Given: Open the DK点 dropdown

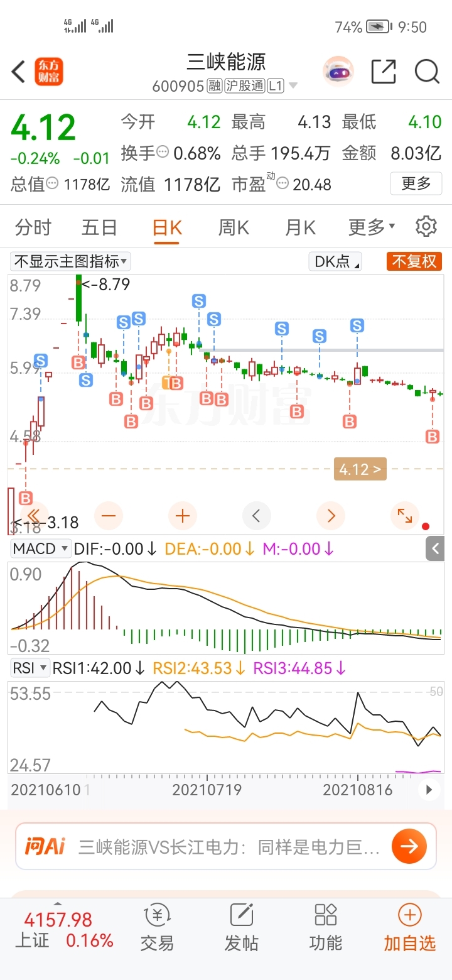Looking at the screenshot, I should coord(336,261).
